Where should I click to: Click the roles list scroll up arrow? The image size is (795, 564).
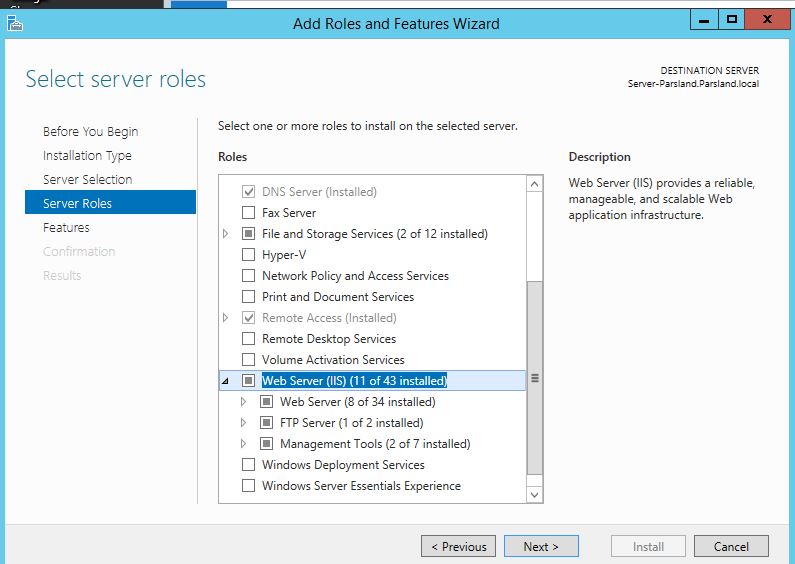[534, 184]
